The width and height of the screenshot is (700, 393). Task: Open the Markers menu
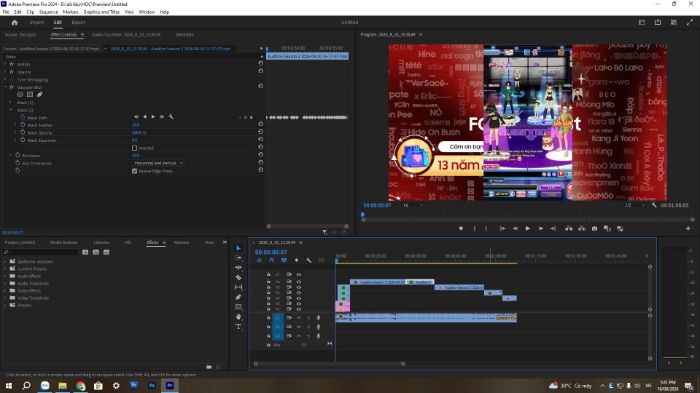[70, 12]
